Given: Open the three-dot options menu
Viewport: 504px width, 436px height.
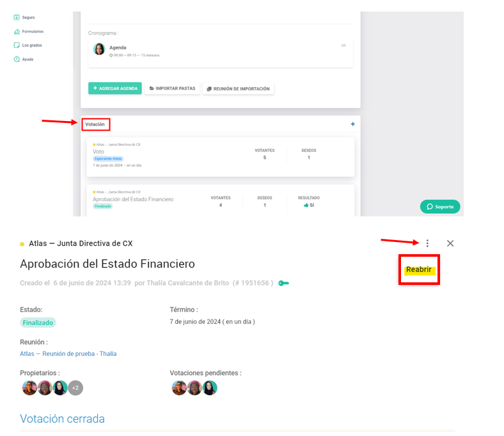Looking at the screenshot, I should (x=427, y=243).
